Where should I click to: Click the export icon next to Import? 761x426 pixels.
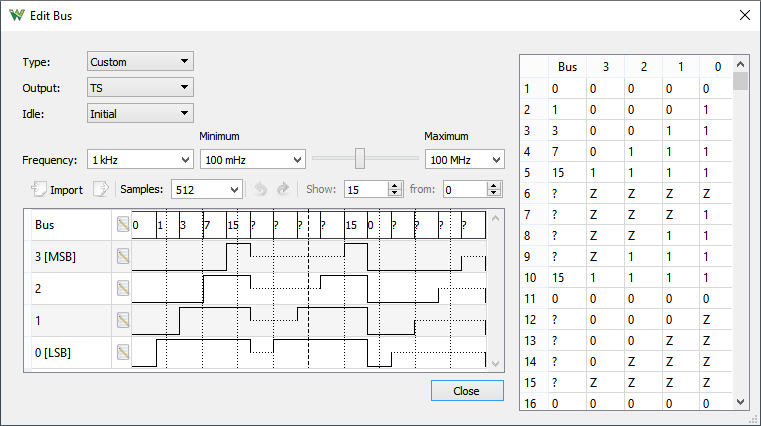click(100, 189)
